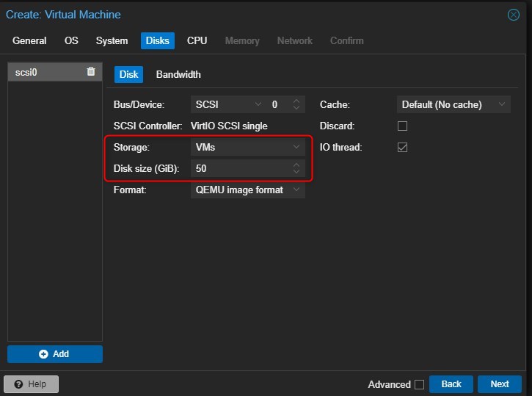Enable the Discard checkbox
This screenshot has height=396, width=532.
[x=402, y=126]
